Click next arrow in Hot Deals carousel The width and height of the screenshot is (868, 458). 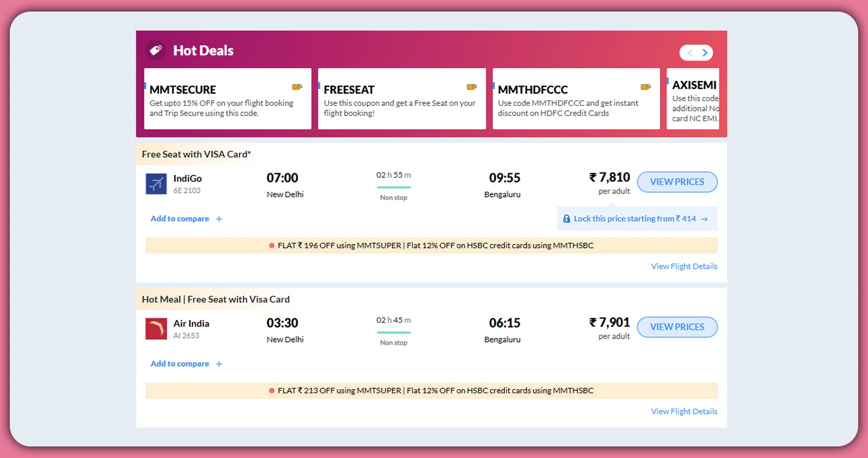click(705, 53)
